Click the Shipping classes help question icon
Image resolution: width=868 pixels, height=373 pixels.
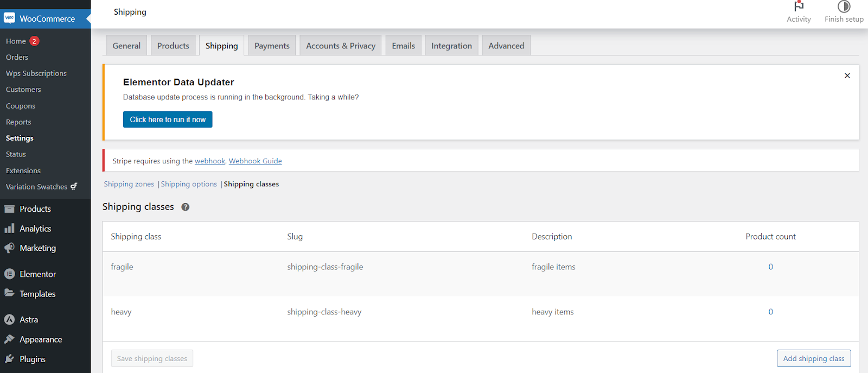click(185, 207)
